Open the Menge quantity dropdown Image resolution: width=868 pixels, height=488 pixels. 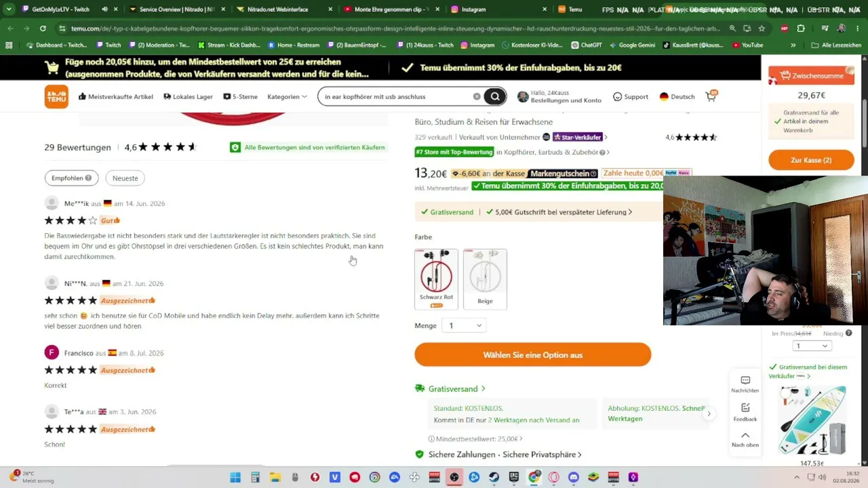[465, 326]
